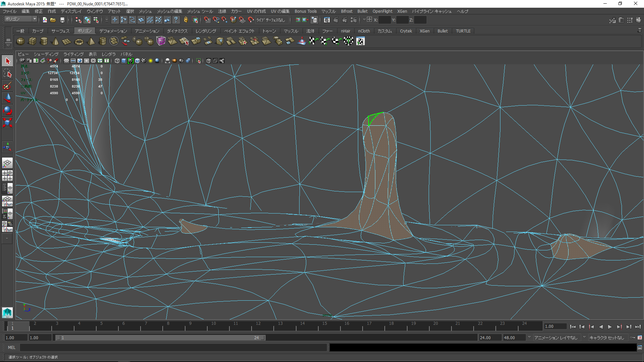The width and height of the screenshot is (644, 362).
Task: Switch to the アニメーション shelf tab
Action: (x=147, y=31)
